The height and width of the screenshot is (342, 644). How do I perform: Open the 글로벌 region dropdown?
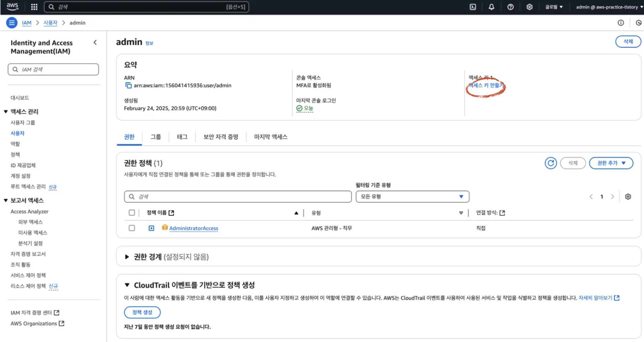554,7
